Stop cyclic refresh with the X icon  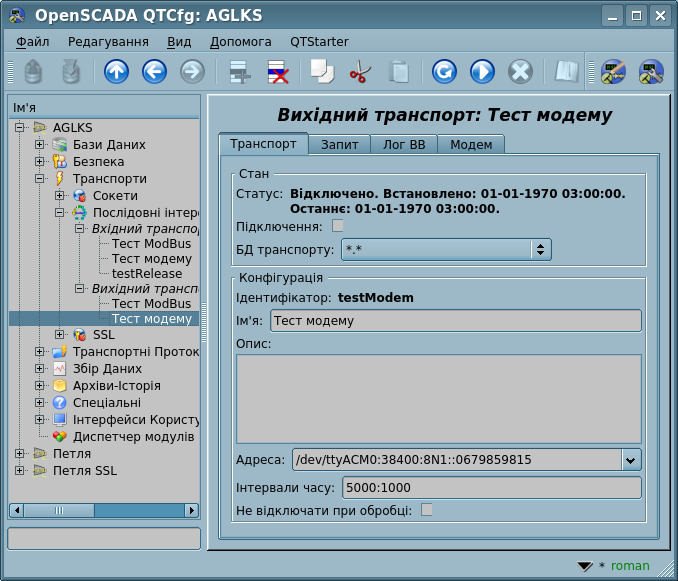(x=520, y=72)
